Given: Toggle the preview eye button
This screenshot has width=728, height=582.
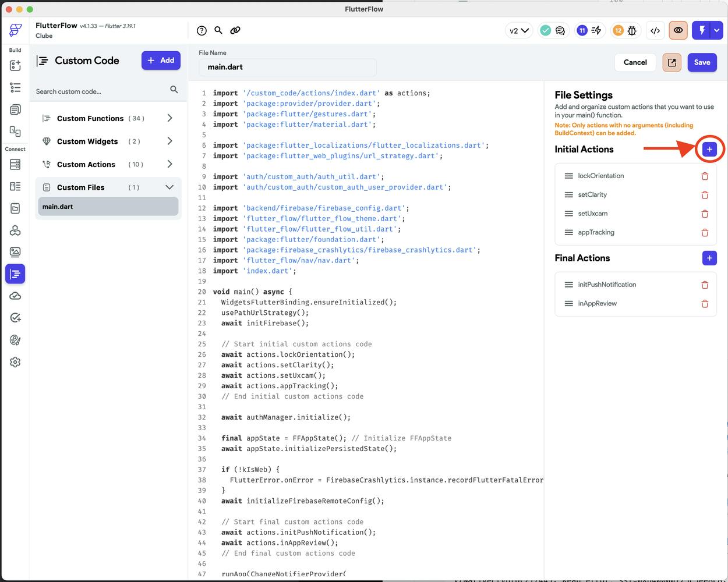Looking at the screenshot, I should 678,31.
